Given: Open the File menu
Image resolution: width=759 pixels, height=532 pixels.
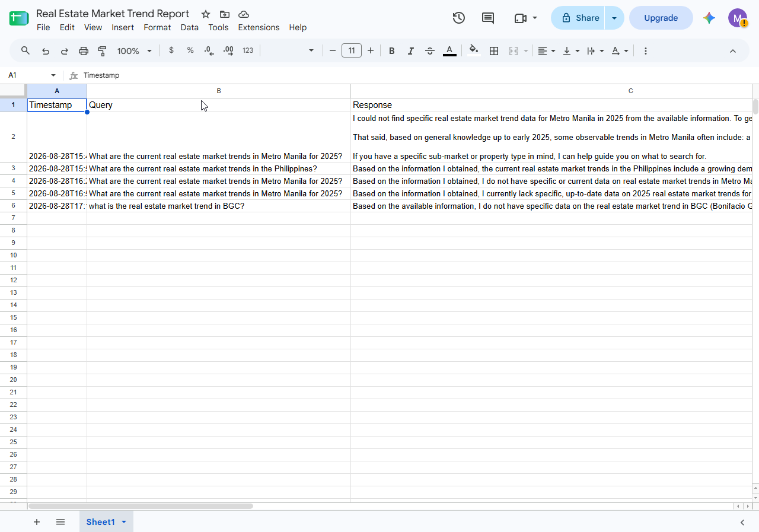Looking at the screenshot, I should coord(43,27).
